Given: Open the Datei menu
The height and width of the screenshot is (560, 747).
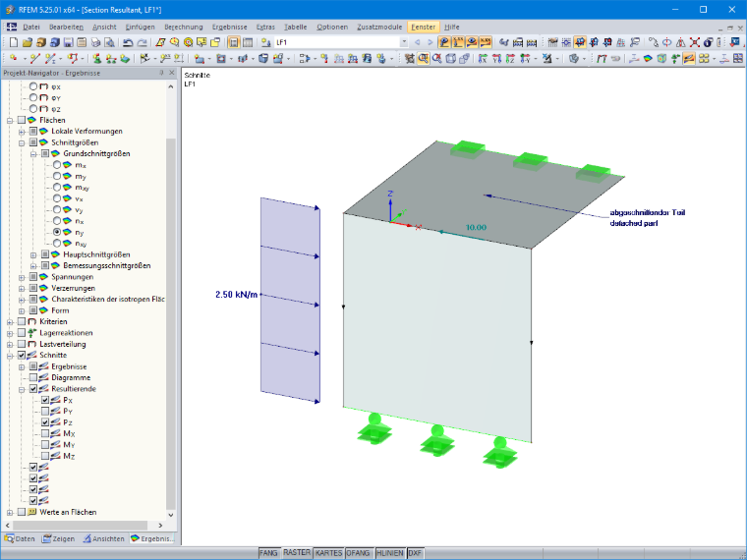Looking at the screenshot, I should click(31, 28).
